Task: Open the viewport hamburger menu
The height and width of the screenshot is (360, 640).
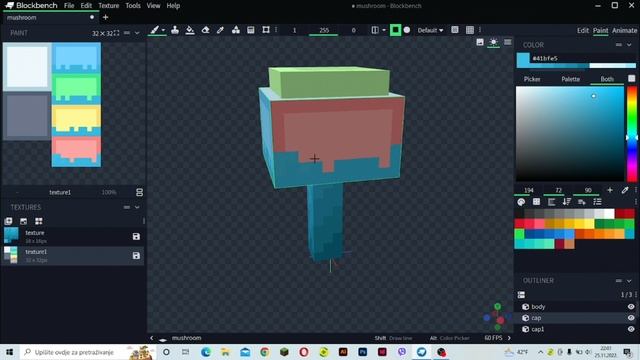Action: point(507,42)
